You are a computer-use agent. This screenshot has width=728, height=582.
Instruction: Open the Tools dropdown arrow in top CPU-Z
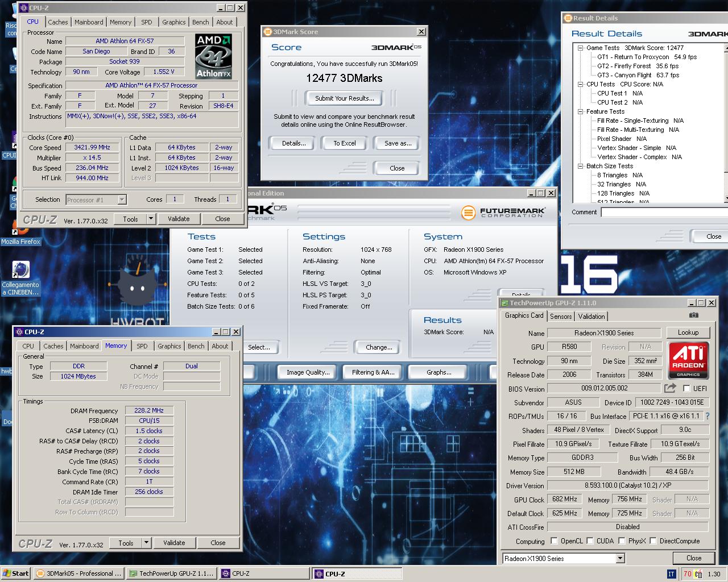click(x=151, y=219)
